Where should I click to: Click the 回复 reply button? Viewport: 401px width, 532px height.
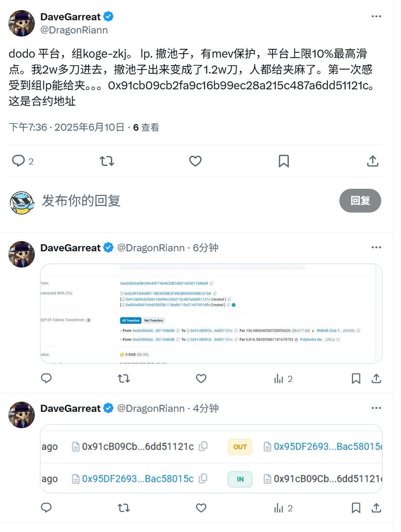[360, 201]
